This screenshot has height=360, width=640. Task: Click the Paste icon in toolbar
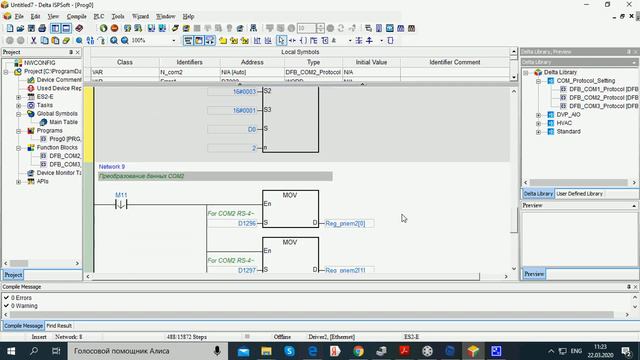point(55,40)
